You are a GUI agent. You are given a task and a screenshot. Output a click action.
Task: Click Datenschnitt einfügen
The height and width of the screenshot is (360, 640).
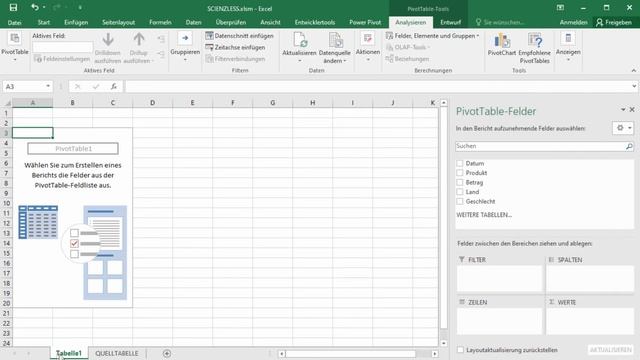click(x=239, y=36)
